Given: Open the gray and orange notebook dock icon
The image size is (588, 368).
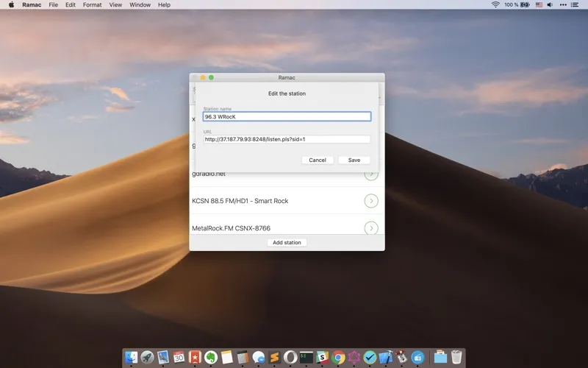Looking at the screenshot, I should click(x=243, y=357).
